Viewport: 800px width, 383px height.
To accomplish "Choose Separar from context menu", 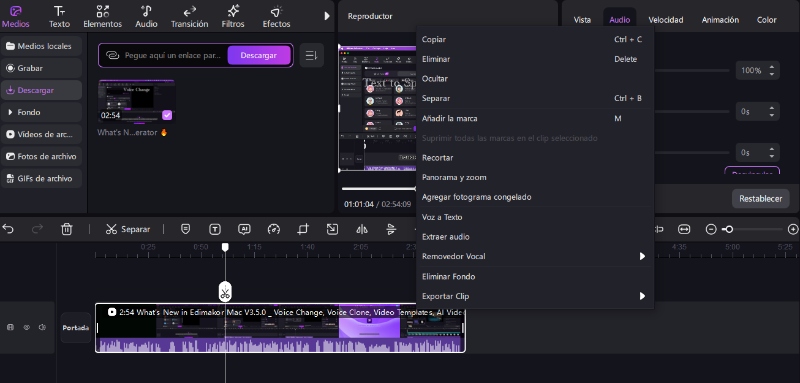I will (x=535, y=98).
